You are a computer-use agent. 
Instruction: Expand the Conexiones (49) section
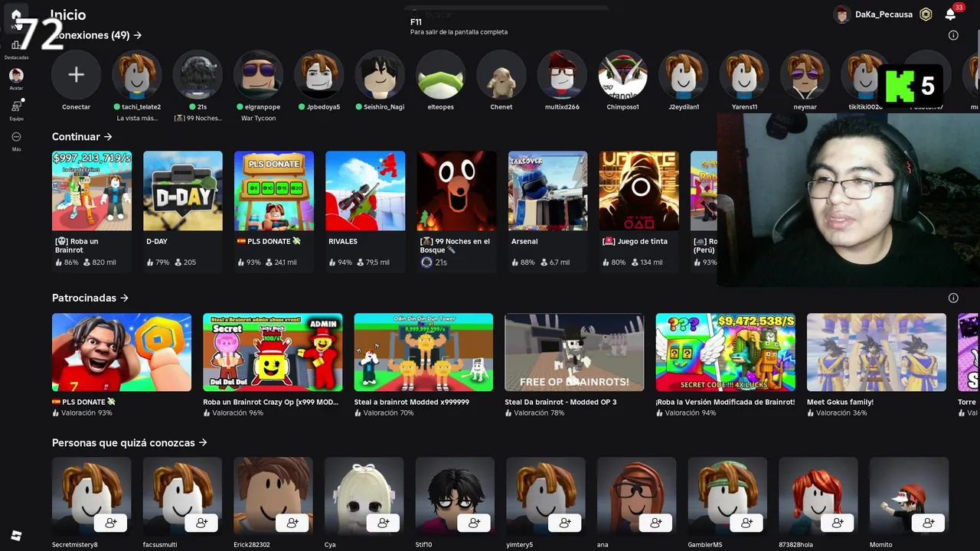[x=96, y=35]
